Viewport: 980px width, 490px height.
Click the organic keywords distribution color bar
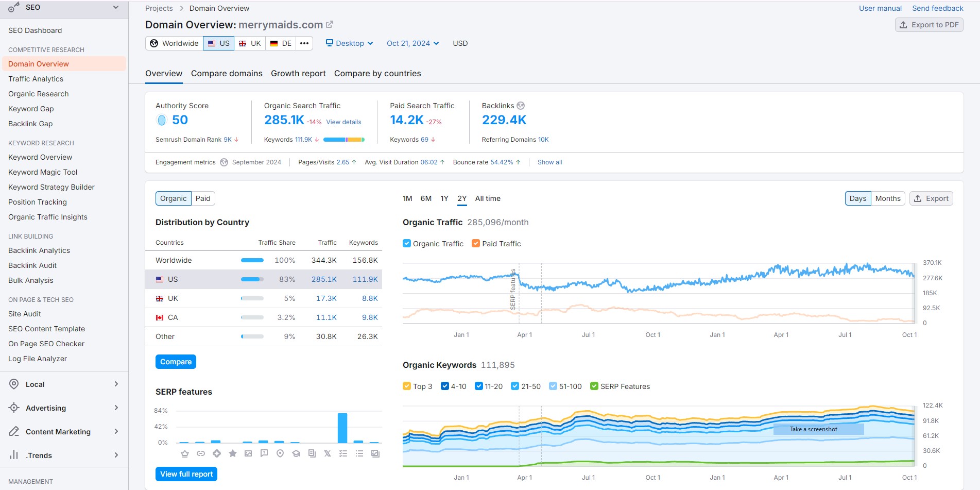click(344, 140)
